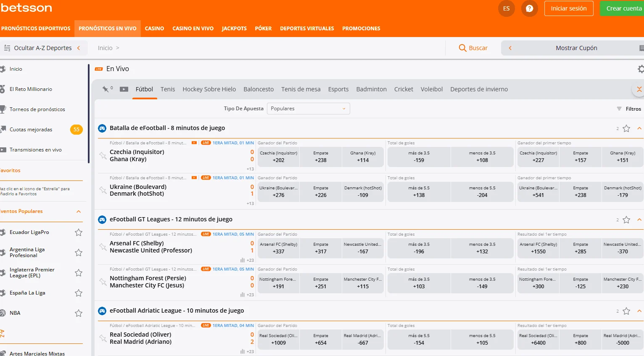This screenshot has width=644, height=356.
Task: Switch to Hockey Sobre Hielo tab
Action: (x=209, y=89)
